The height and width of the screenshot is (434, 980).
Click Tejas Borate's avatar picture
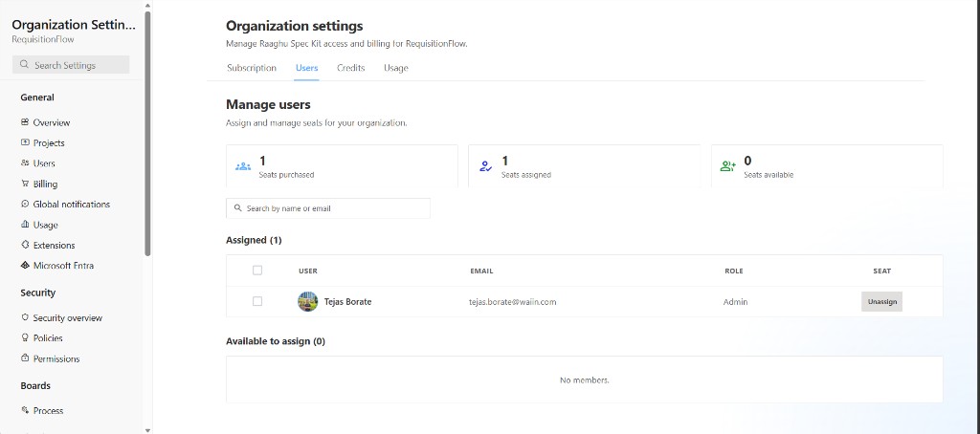(x=307, y=302)
